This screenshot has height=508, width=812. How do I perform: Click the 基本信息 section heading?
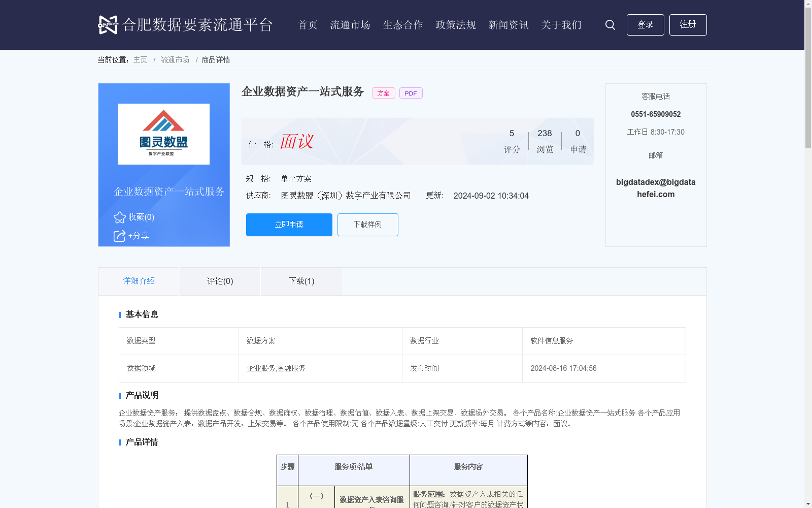pos(142,314)
